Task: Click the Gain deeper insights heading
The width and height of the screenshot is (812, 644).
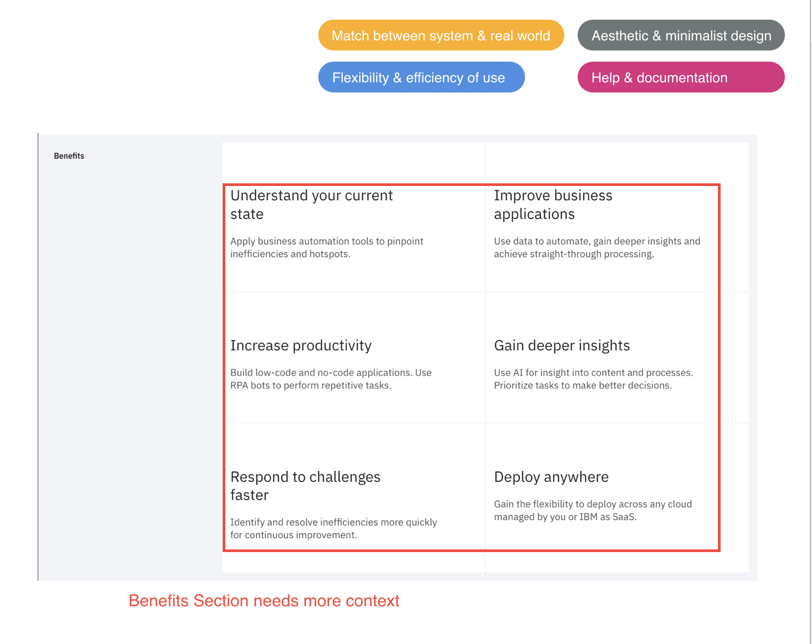Action: pos(562,345)
